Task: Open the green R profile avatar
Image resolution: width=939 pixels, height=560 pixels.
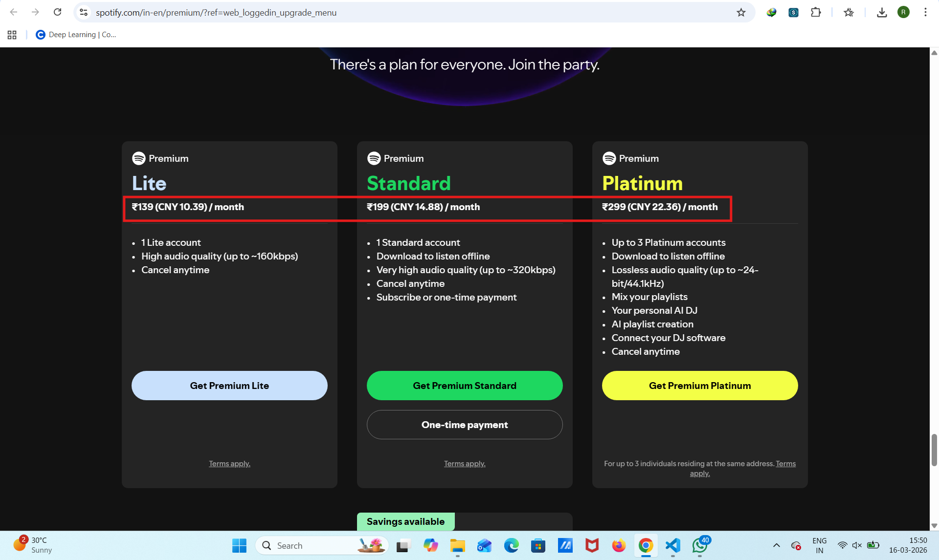Action: click(x=903, y=12)
